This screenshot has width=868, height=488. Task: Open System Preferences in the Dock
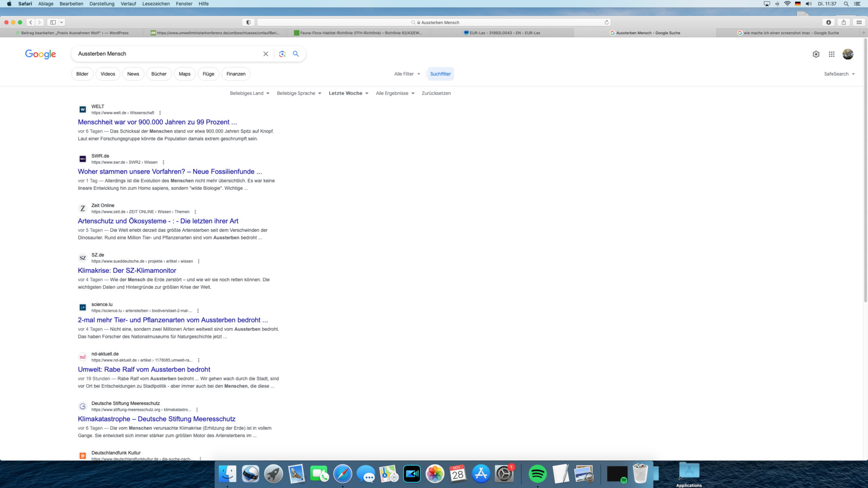[x=504, y=474]
